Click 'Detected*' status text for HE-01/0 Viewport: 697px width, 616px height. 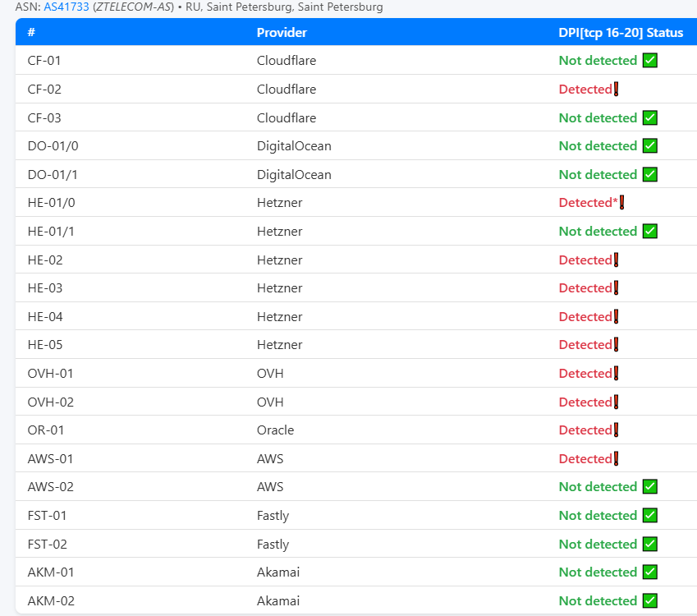click(x=588, y=202)
